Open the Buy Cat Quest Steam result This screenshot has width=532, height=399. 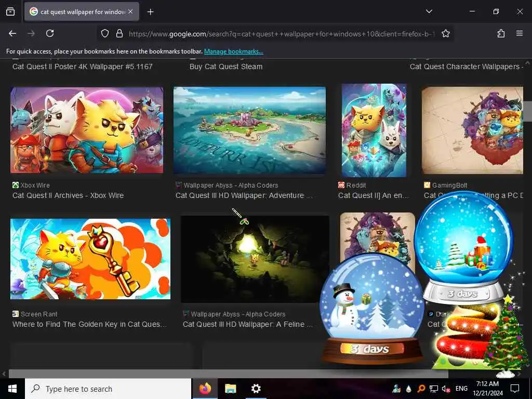click(226, 66)
